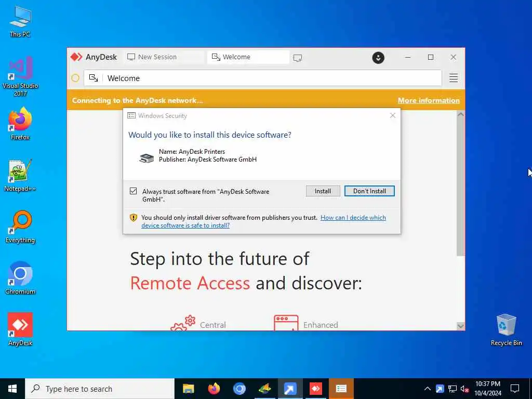Screen dimensions: 532x399
Task: Open the Windows Start menu
Action: (12, 389)
